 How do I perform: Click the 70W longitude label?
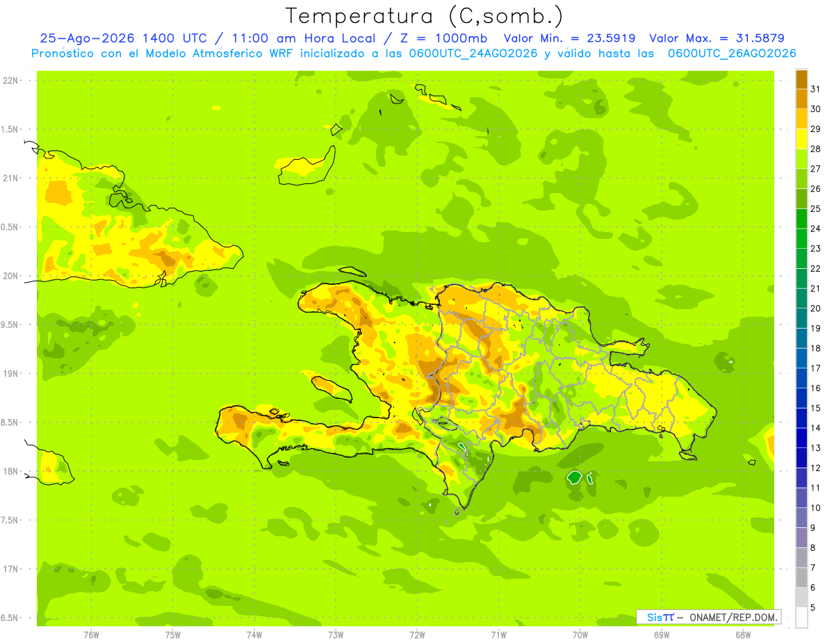[580, 634]
